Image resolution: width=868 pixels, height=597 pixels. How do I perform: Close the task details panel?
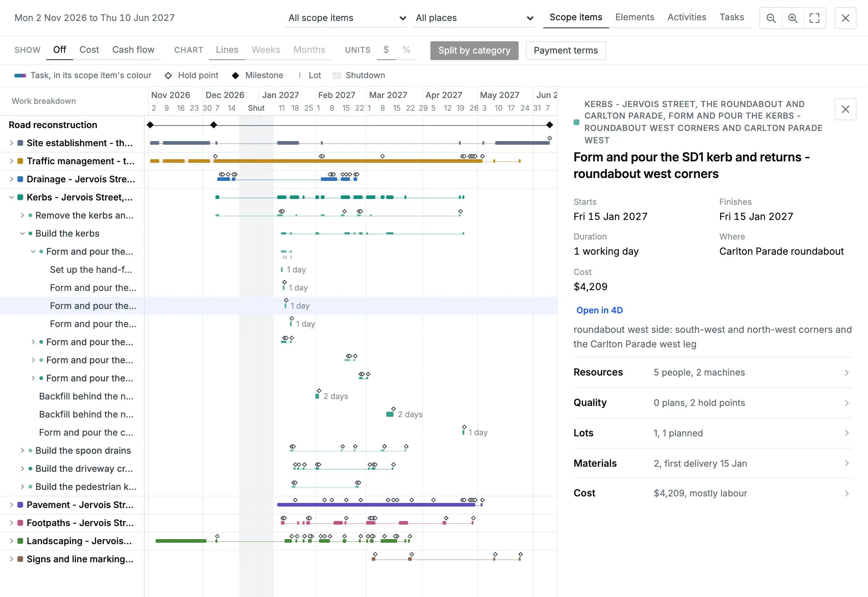pyautogui.click(x=845, y=109)
